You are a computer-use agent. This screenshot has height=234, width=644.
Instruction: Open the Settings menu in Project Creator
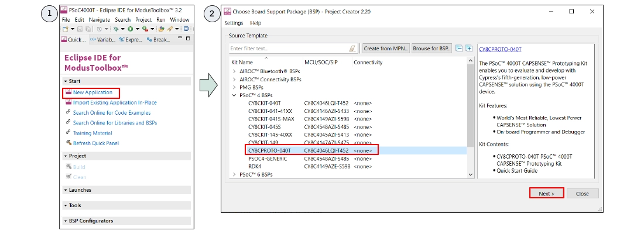tap(234, 23)
